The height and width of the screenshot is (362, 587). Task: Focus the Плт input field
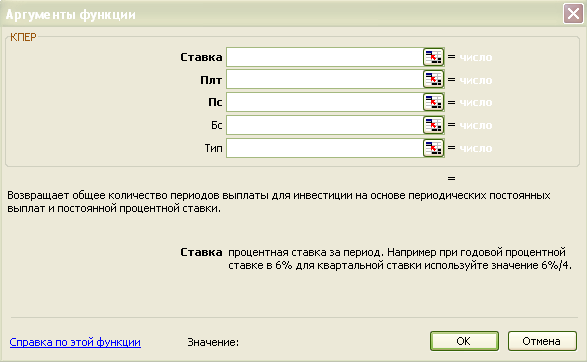click(x=325, y=80)
